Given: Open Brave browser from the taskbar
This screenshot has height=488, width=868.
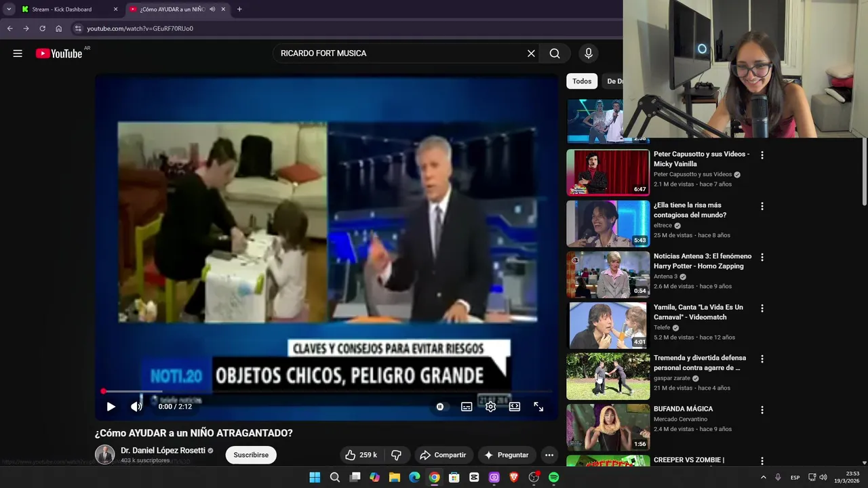Looking at the screenshot, I should point(514,477).
